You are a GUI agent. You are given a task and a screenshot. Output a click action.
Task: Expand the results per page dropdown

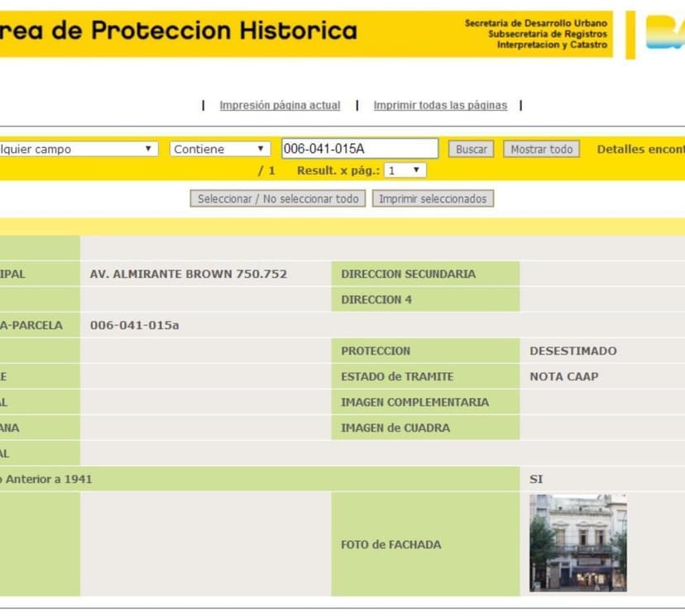pos(405,170)
